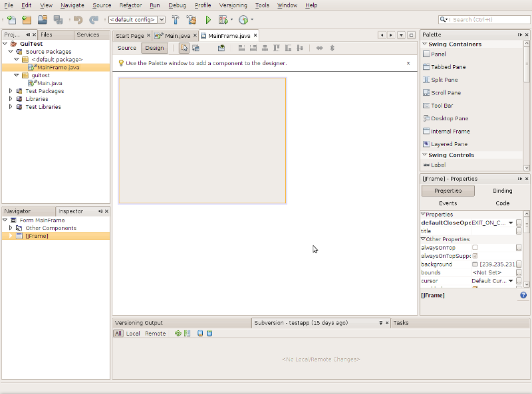Click the Save All toolbar icon

pos(58,20)
